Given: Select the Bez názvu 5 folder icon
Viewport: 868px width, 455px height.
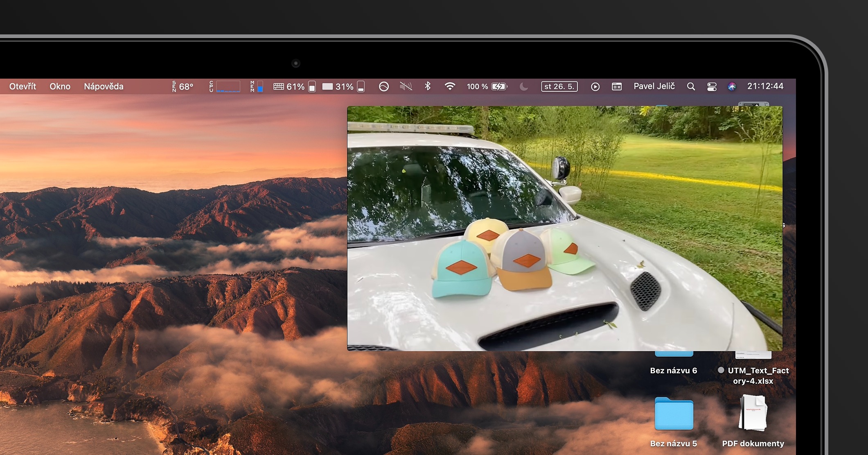Looking at the screenshot, I should click(674, 414).
